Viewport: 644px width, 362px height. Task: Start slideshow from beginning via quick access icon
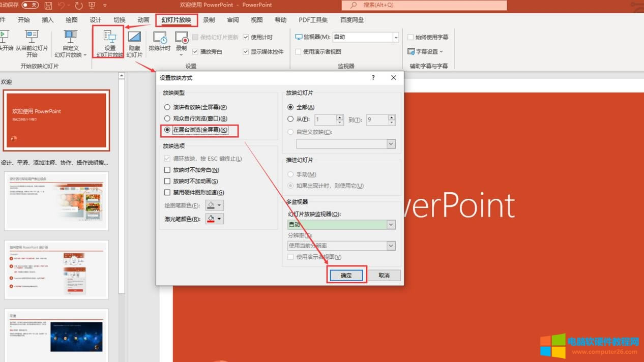(x=92, y=6)
